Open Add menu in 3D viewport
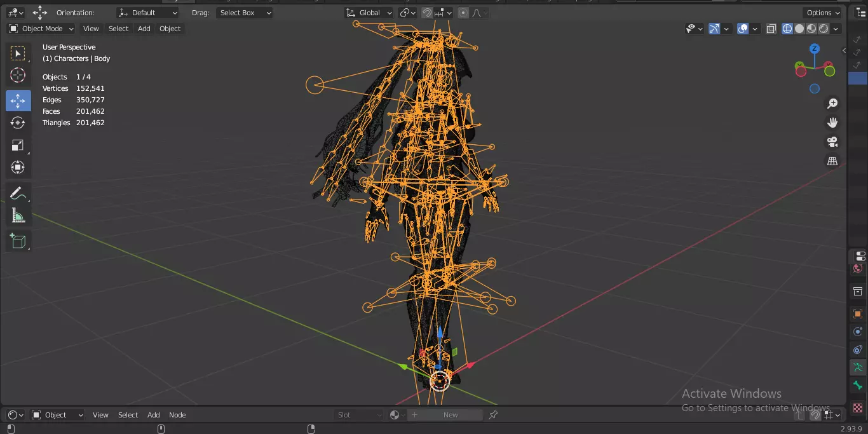 click(144, 29)
